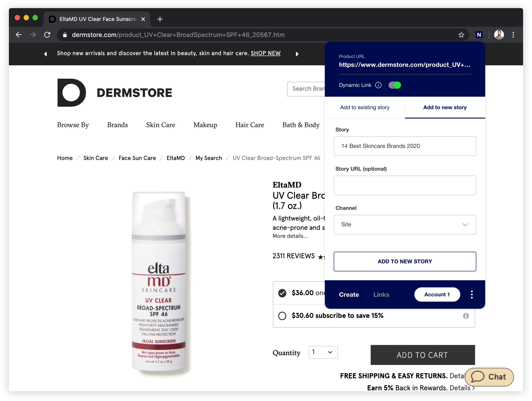Image resolution: width=532 pixels, height=401 pixels.
Task: Click the 2311 REVIEWS text
Action: 293,256
